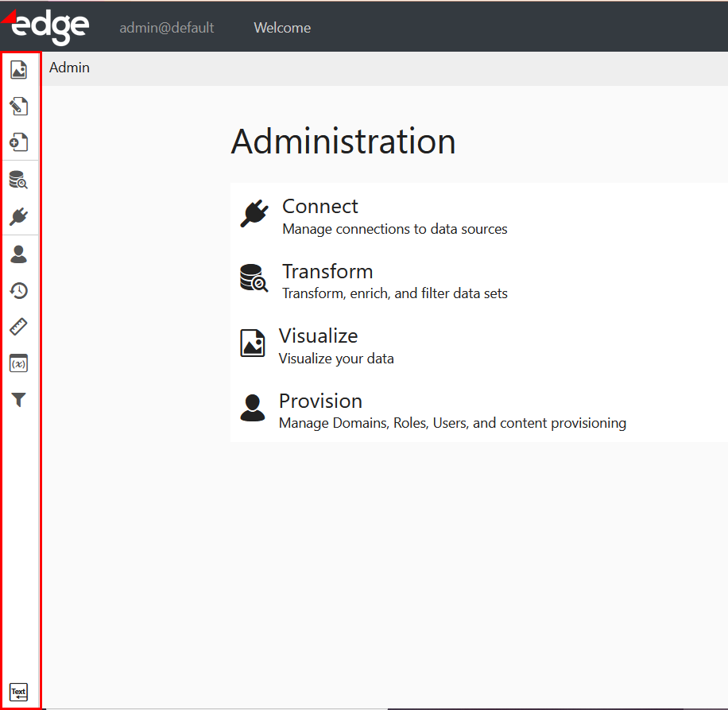Click the history clock sidebar icon
Viewport: 728px width, 710px height.
(18, 291)
